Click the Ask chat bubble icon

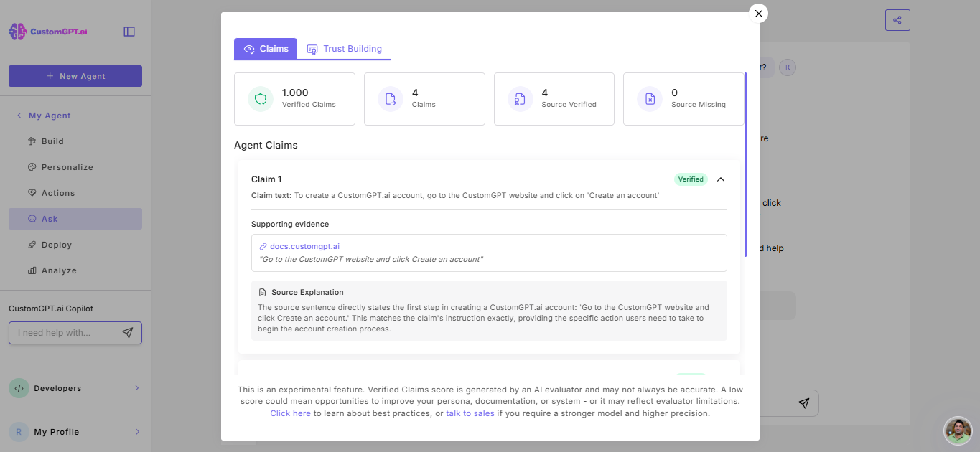[32, 219]
